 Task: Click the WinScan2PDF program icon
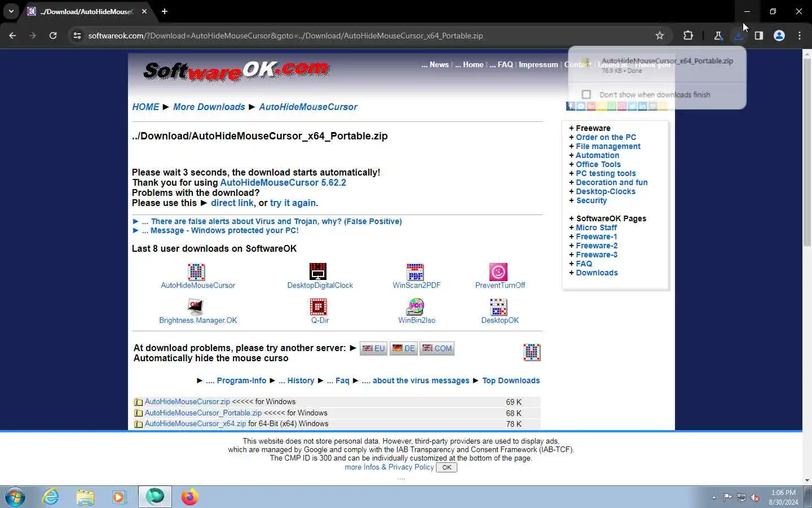pyautogui.click(x=415, y=271)
